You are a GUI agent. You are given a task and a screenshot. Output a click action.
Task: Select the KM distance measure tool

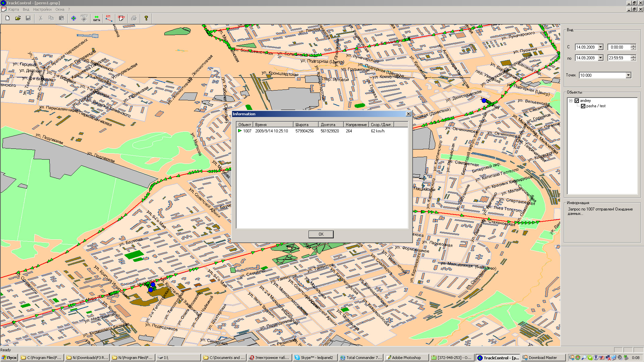[109, 18]
